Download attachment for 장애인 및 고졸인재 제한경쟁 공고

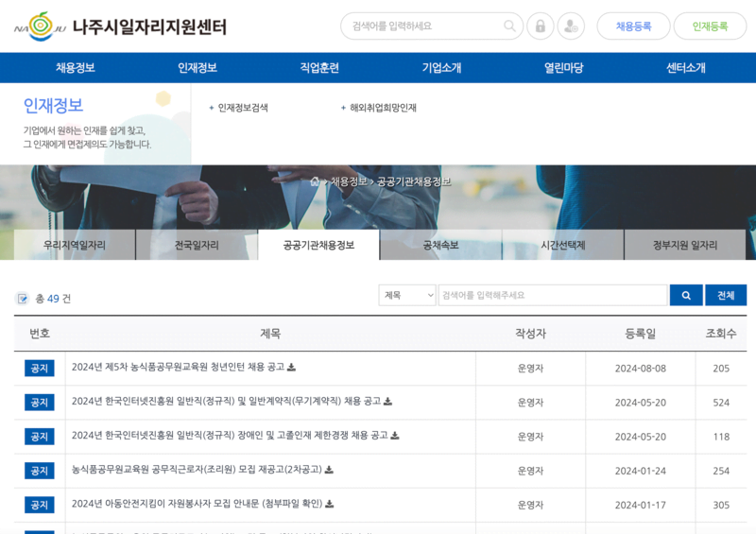[x=394, y=436]
